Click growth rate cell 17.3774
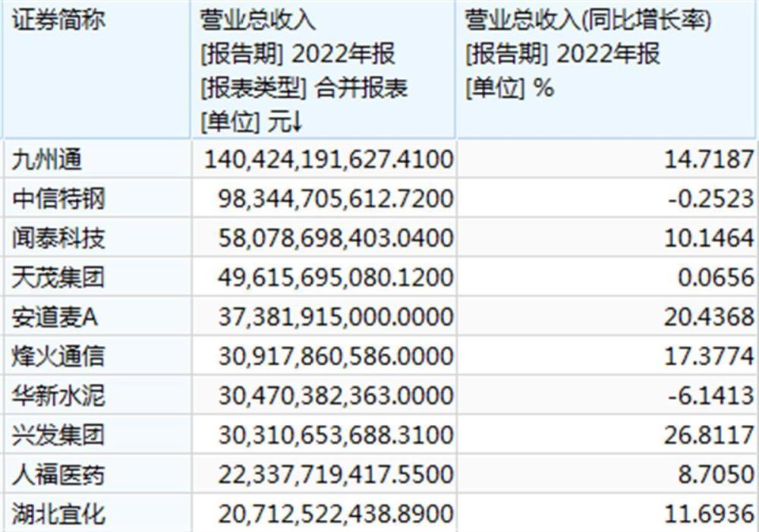The height and width of the screenshot is (532, 759). [607, 356]
